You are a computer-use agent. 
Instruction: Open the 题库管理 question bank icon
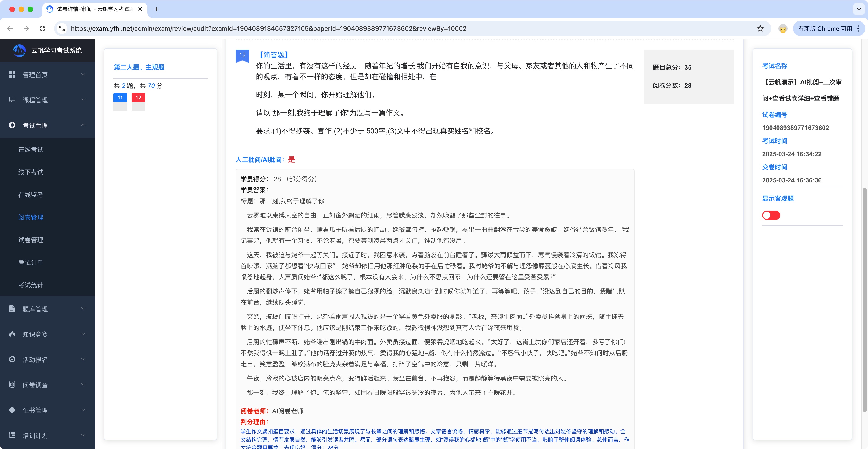pos(12,308)
